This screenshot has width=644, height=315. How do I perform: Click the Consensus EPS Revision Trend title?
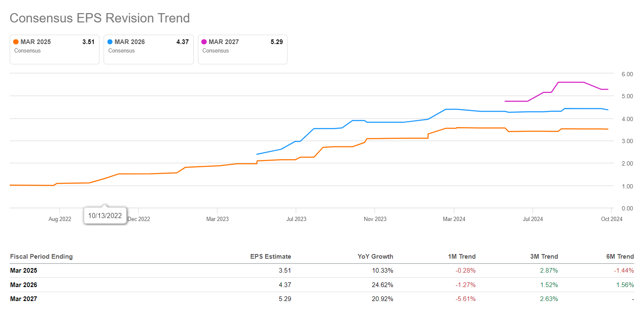(x=99, y=18)
